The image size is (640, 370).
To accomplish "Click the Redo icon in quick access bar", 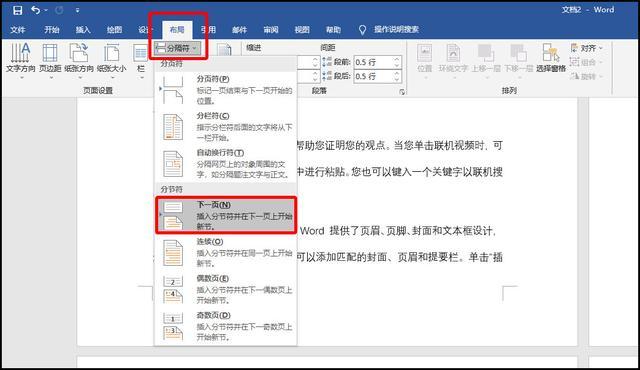I will [x=59, y=10].
